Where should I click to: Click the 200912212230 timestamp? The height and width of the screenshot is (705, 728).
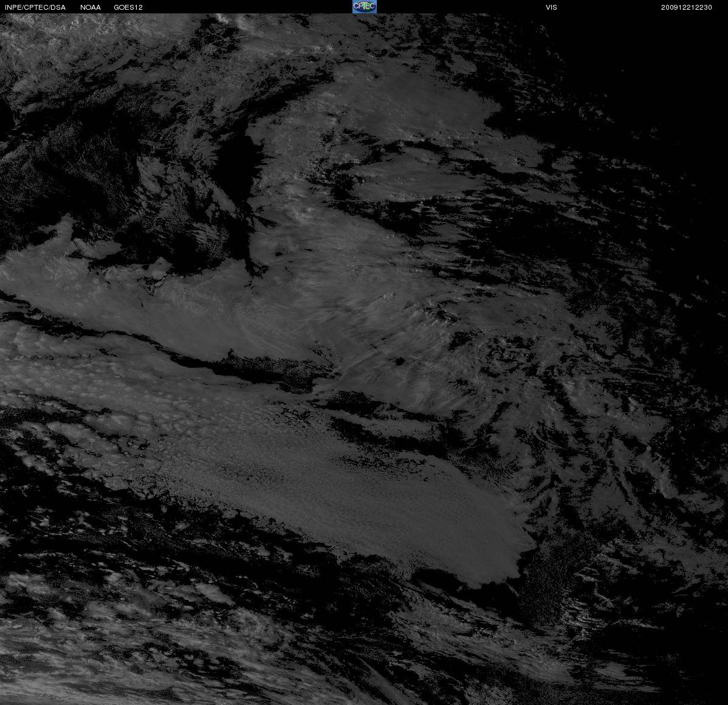click(x=687, y=7)
